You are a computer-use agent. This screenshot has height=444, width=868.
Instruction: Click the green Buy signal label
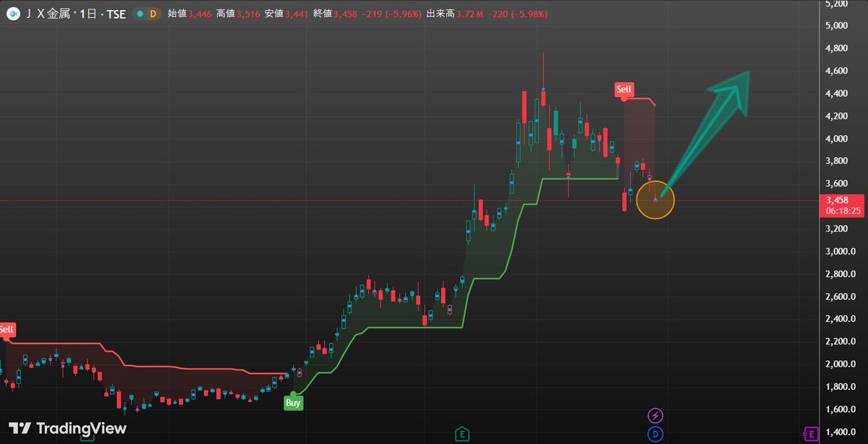[x=293, y=403]
